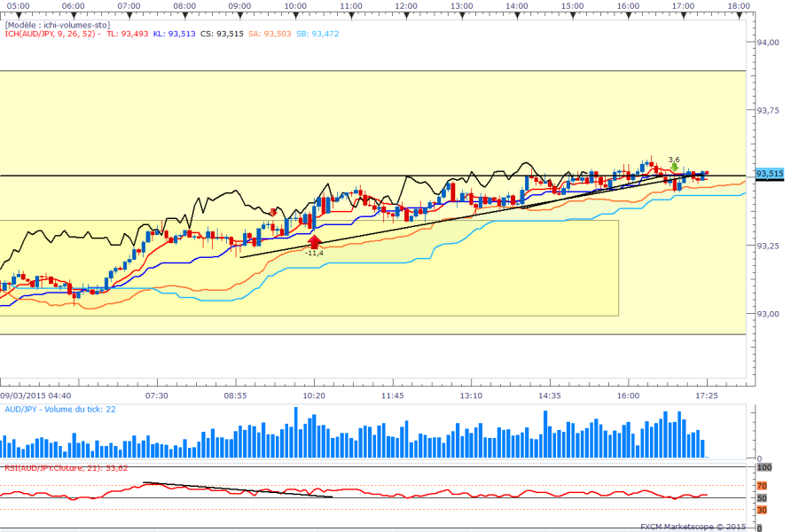Click the green sell arrow marker
Screen dimensions: 791x532
click(x=675, y=167)
